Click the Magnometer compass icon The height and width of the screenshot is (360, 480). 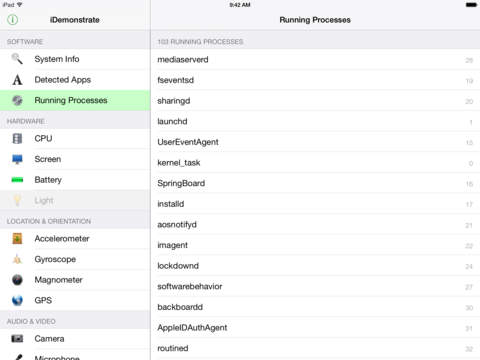[x=17, y=280]
